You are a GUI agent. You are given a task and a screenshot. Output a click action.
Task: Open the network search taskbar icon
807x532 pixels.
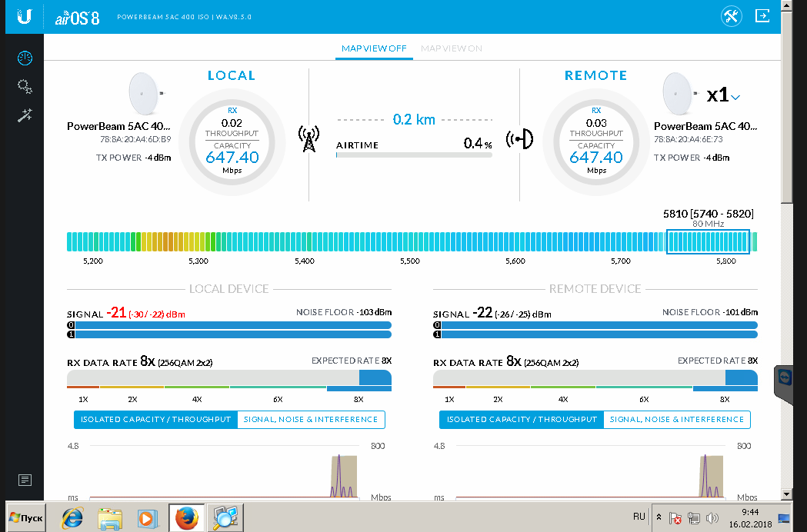[225, 517]
